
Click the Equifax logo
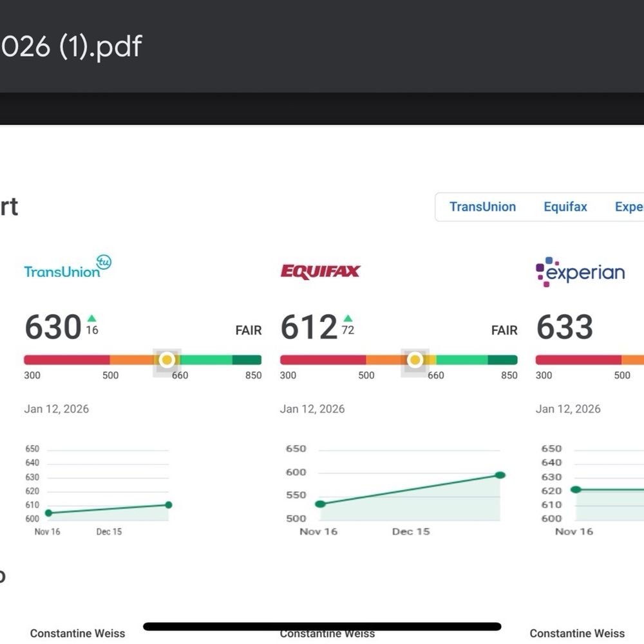pyautogui.click(x=320, y=272)
